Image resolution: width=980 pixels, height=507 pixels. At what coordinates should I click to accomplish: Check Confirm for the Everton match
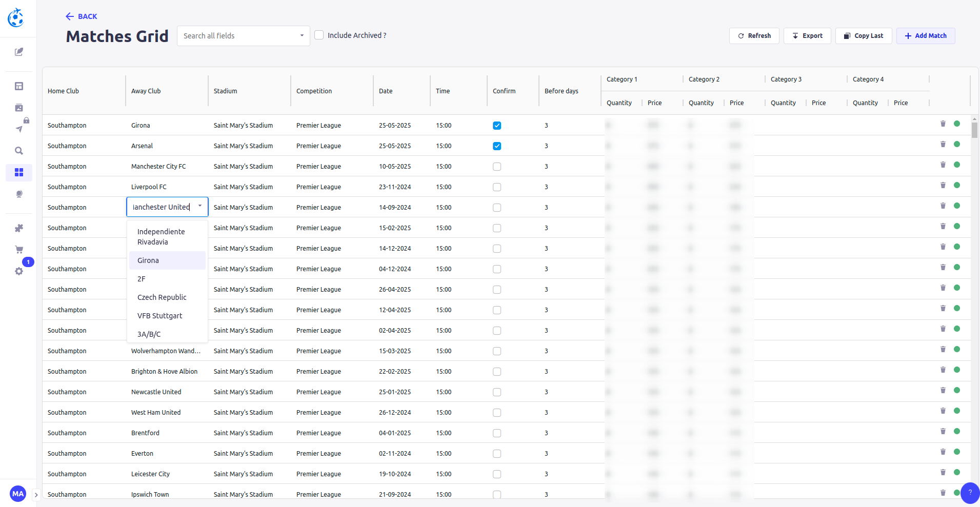coord(497,454)
